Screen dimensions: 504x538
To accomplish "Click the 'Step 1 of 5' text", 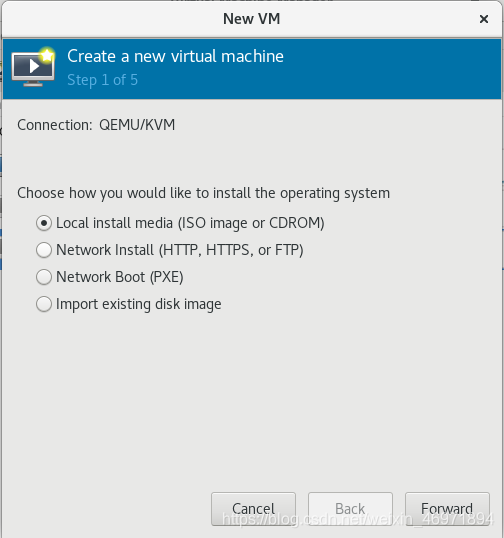I will click(102, 80).
